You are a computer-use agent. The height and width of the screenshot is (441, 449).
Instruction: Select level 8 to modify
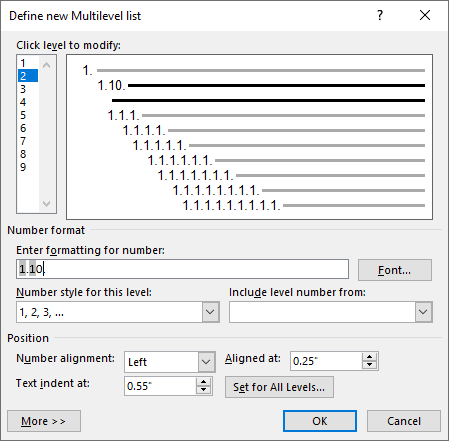coord(28,154)
